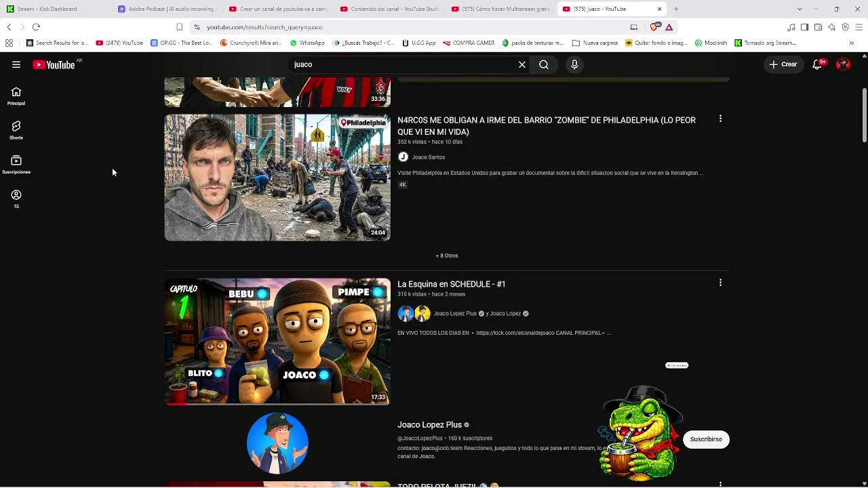This screenshot has height=488, width=868.
Task: Open 'La Esquina en SCHEDULE - #1' title
Action: 452,284
